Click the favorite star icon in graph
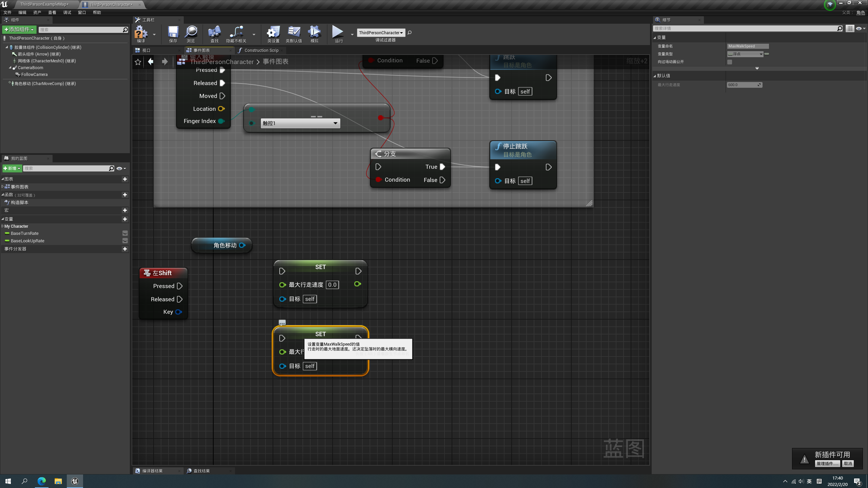868x488 pixels. pyautogui.click(x=138, y=62)
